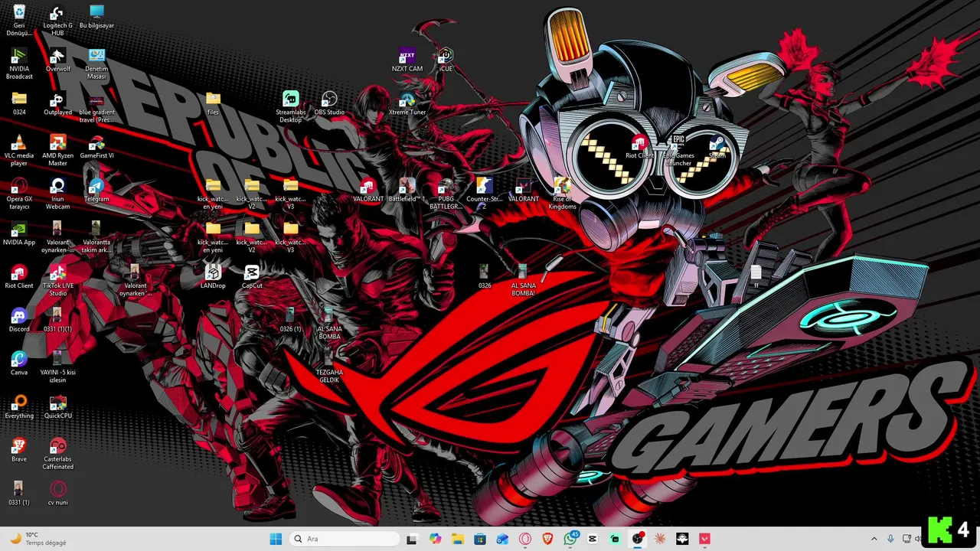Viewport: 980px width, 551px height.
Task: Select YAYINI -5 kisi izlesin file
Action: 57,367
